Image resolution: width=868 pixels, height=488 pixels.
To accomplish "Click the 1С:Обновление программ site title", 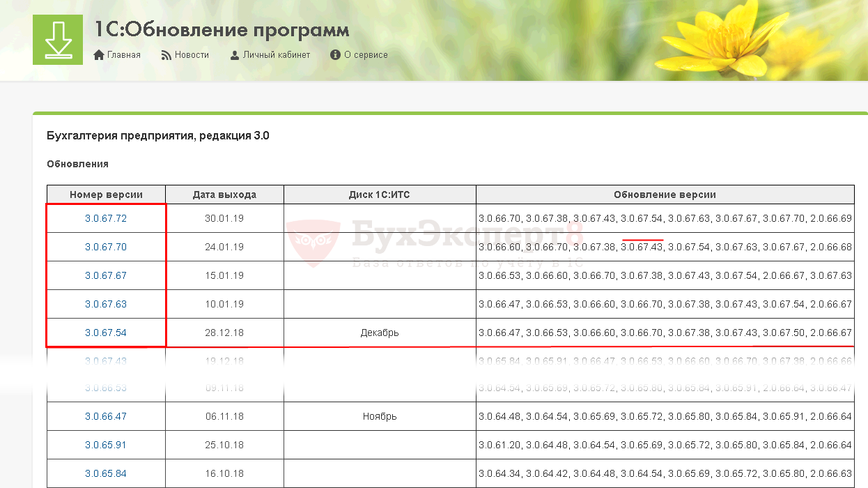I will pos(222,30).
